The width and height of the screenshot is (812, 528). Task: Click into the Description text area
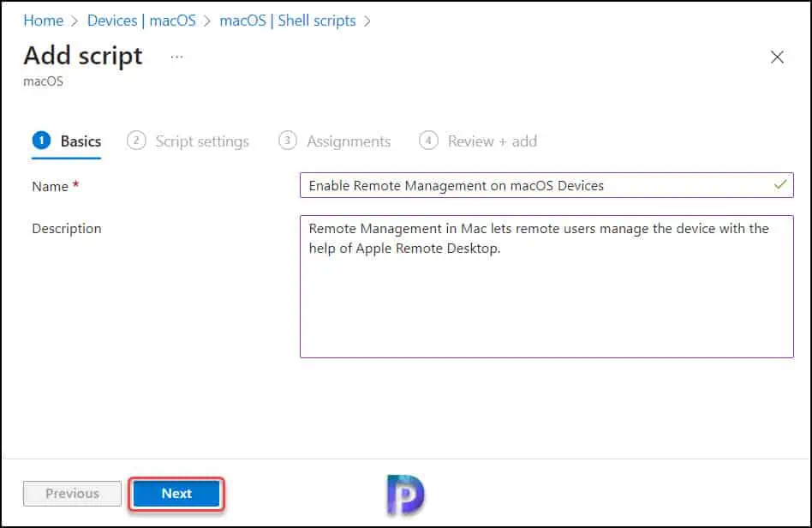[x=546, y=286]
